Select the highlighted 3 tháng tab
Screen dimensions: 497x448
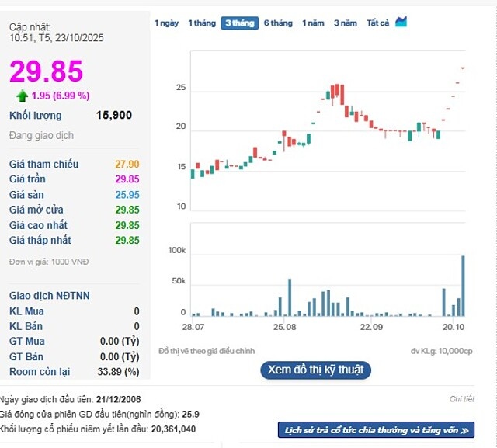coord(239,23)
